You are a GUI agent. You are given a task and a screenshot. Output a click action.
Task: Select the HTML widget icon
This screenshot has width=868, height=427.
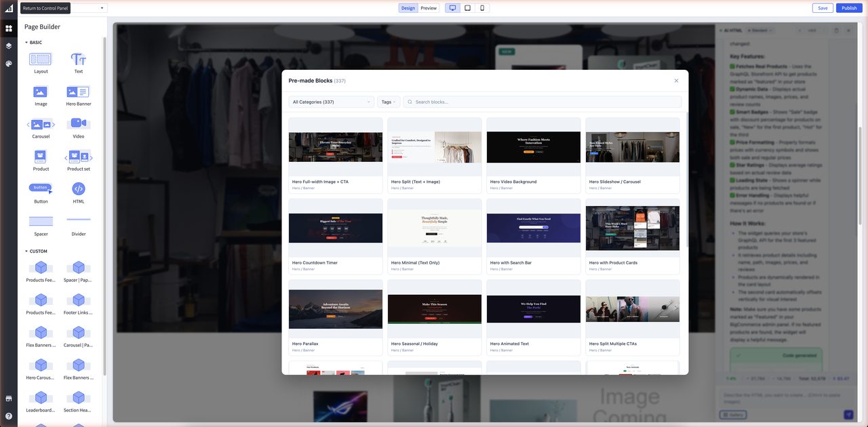79,190
